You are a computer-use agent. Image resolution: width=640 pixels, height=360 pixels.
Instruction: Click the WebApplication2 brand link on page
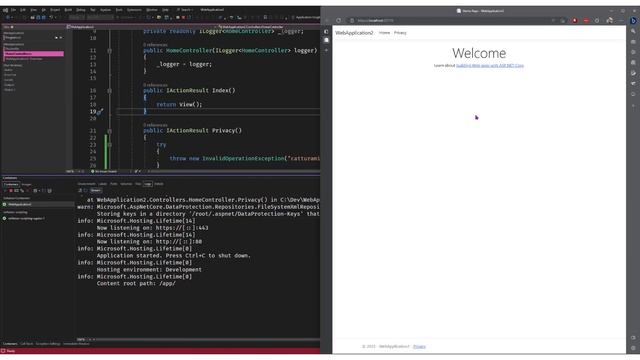pyautogui.click(x=354, y=33)
